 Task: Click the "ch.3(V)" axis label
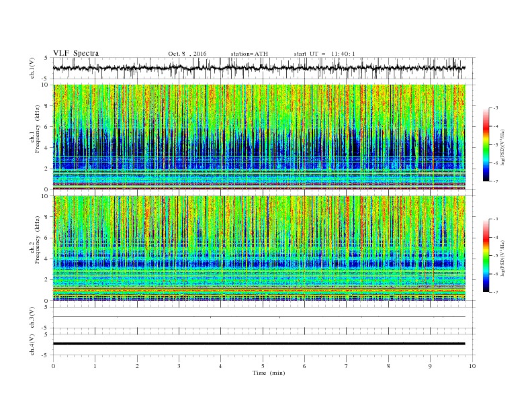[x=32, y=318]
